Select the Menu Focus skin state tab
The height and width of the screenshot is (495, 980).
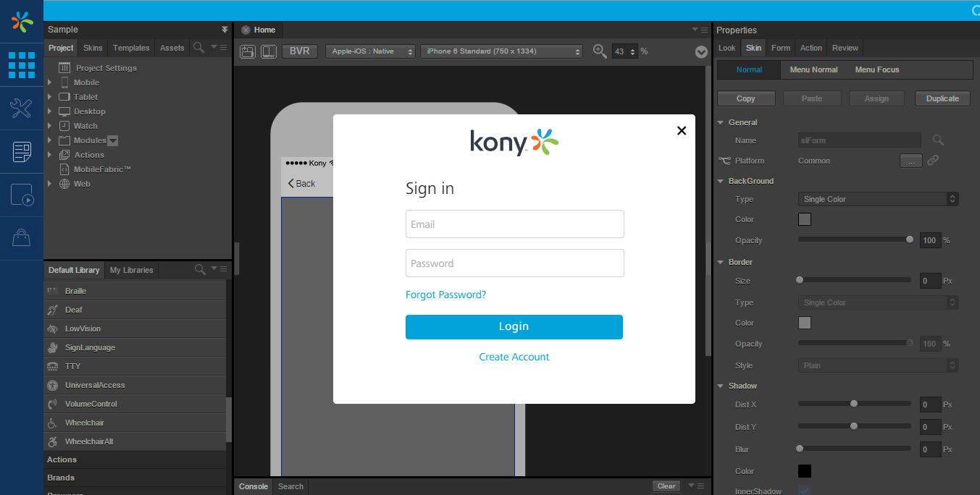click(x=877, y=69)
